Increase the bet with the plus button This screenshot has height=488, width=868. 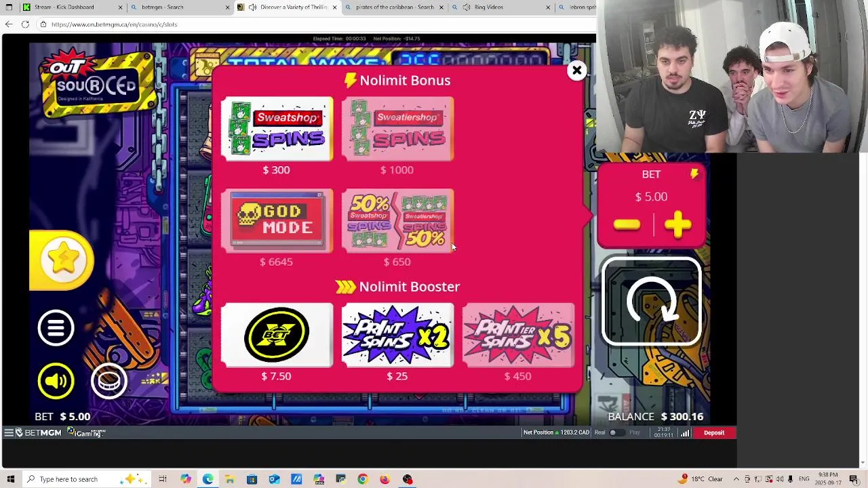pyautogui.click(x=678, y=225)
